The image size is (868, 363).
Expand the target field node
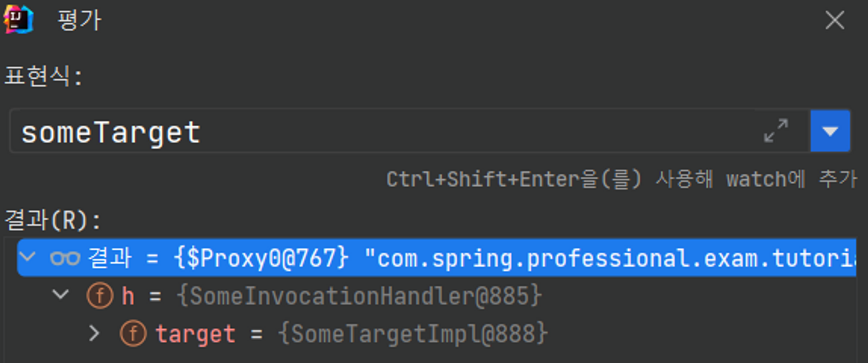click(94, 334)
